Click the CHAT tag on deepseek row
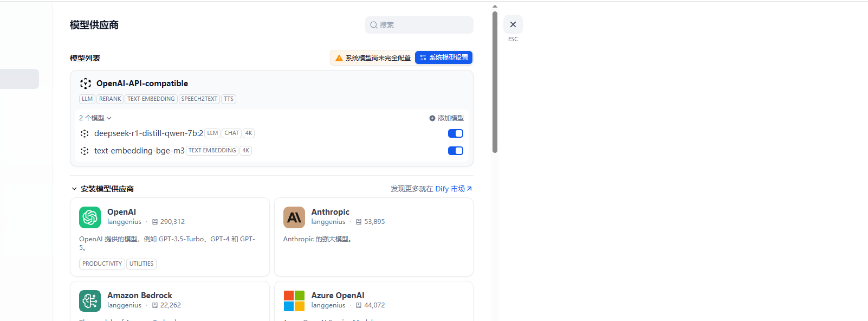Image resolution: width=868 pixels, height=321 pixels. [x=232, y=133]
